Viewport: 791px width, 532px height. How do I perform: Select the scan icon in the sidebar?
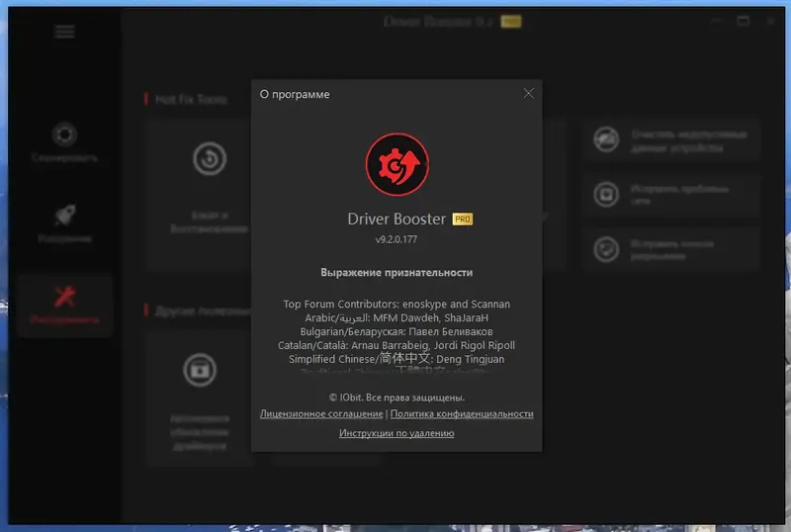(x=64, y=134)
